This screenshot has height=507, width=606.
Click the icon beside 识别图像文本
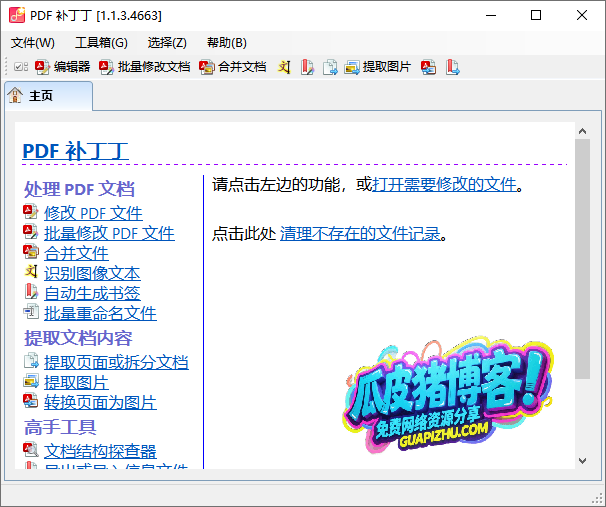[x=31, y=272]
